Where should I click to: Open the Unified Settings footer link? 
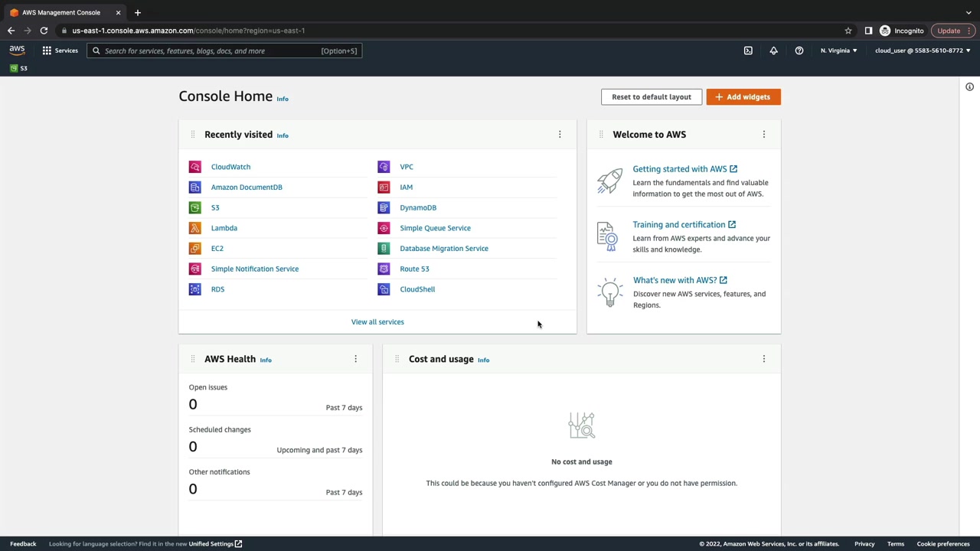[x=215, y=544]
